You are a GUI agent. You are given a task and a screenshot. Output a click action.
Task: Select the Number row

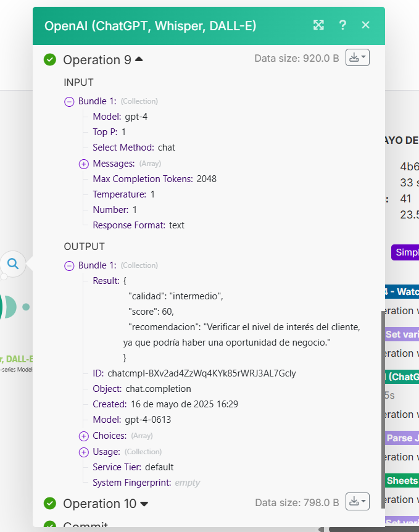point(115,210)
